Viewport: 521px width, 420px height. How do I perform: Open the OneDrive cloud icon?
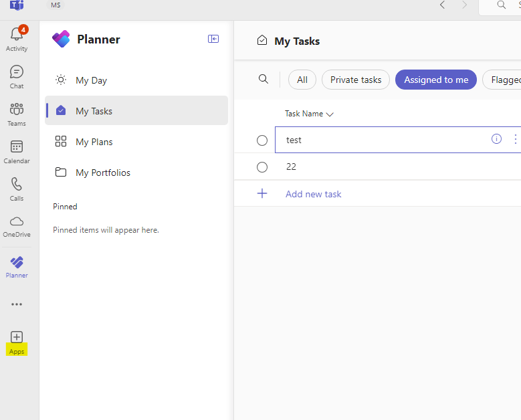coord(17,221)
